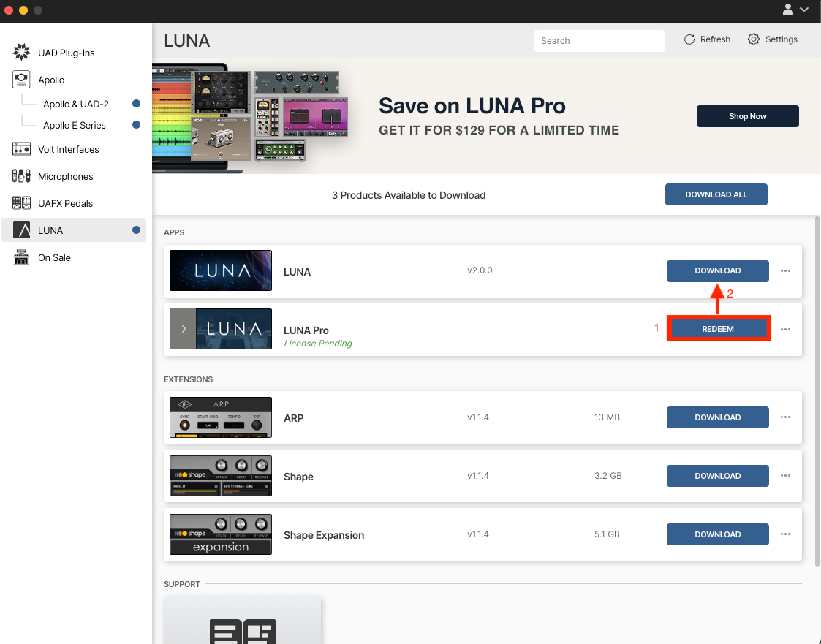Click the Apollo interface icon in sidebar

(x=21, y=79)
